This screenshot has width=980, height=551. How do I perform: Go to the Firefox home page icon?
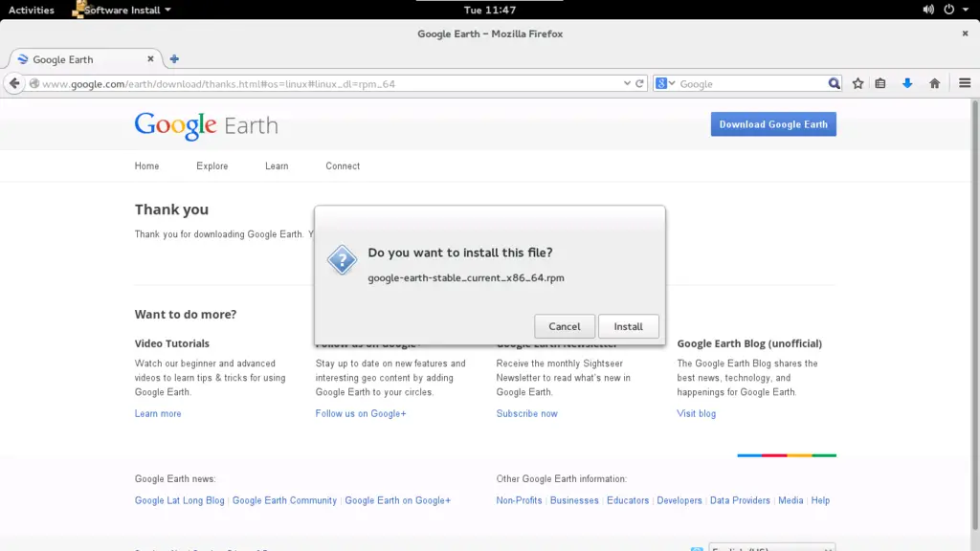[x=935, y=84]
